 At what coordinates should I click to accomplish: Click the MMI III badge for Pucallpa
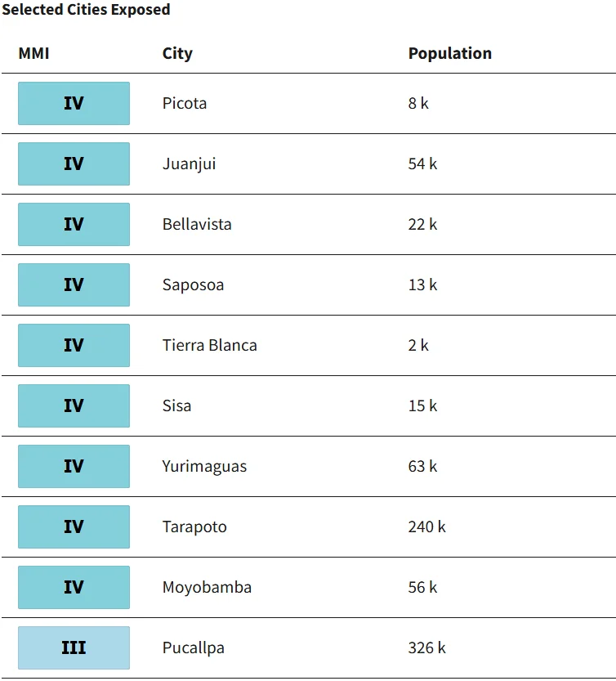tap(74, 647)
